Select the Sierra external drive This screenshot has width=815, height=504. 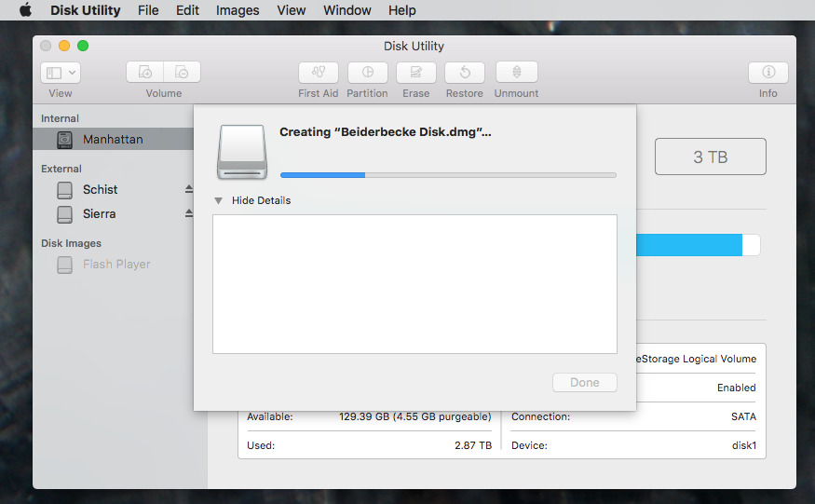point(100,213)
